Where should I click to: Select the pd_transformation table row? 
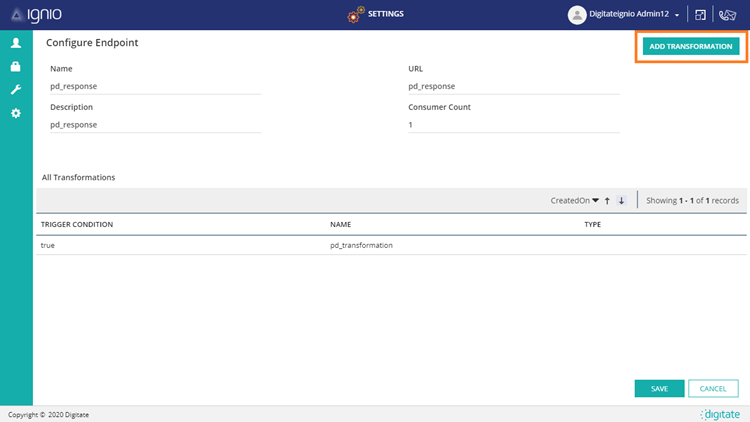tap(361, 244)
